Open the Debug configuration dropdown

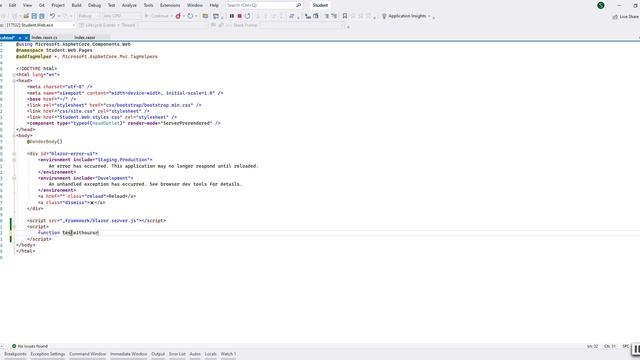pos(88,16)
